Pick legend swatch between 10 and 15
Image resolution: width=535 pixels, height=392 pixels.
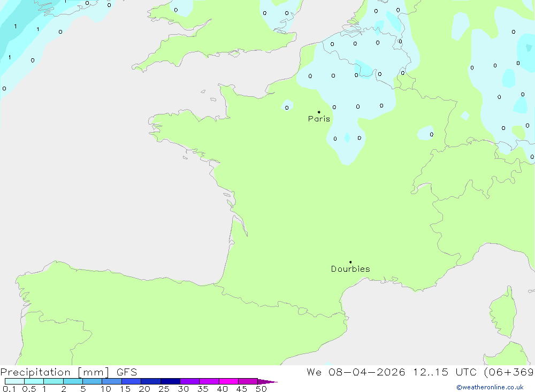click(112, 381)
